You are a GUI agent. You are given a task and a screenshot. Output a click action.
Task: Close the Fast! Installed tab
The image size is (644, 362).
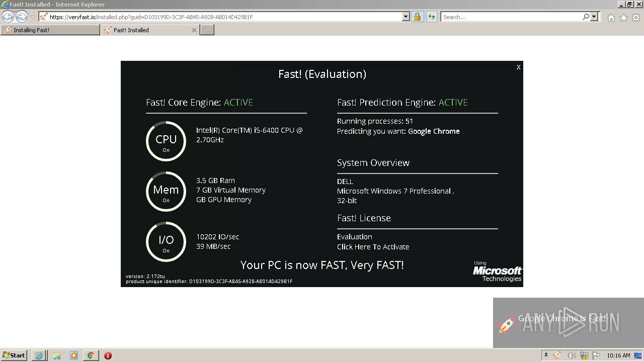pos(194,30)
